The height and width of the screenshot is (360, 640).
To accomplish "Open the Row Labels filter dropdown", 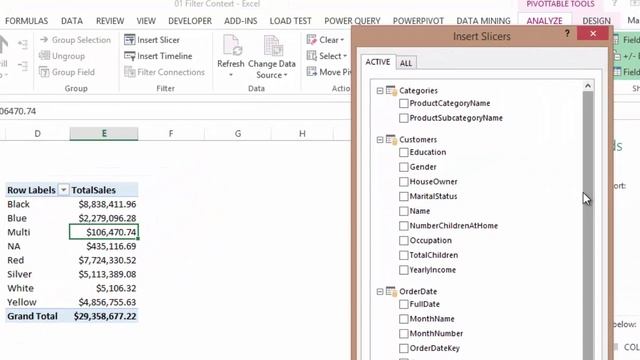I will pos(63,190).
